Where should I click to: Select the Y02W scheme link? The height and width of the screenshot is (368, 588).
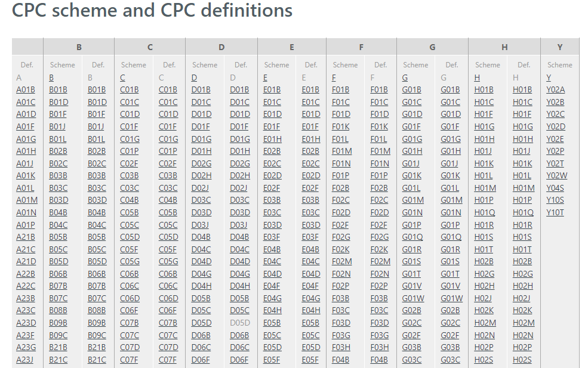(x=556, y=176)
